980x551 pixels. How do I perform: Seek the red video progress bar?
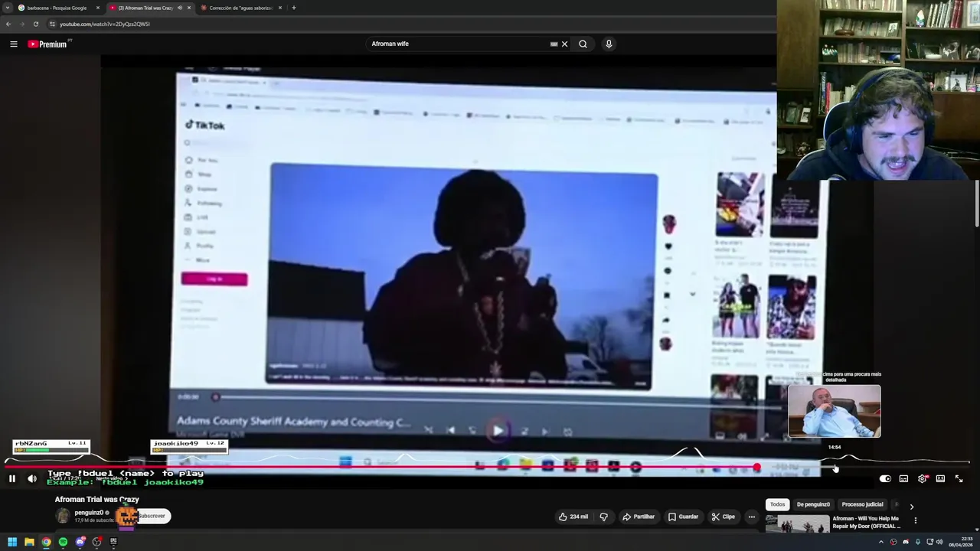(x=381, y=467)
